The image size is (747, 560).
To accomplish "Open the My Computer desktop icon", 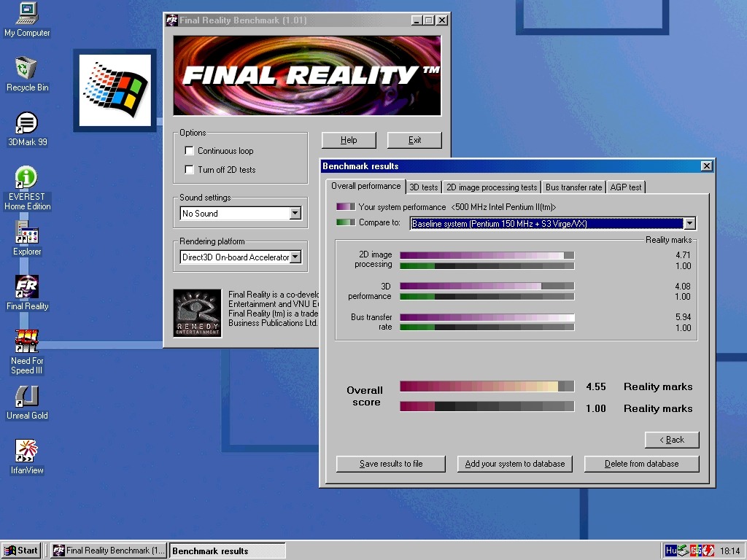I will [x=27, y=19].
